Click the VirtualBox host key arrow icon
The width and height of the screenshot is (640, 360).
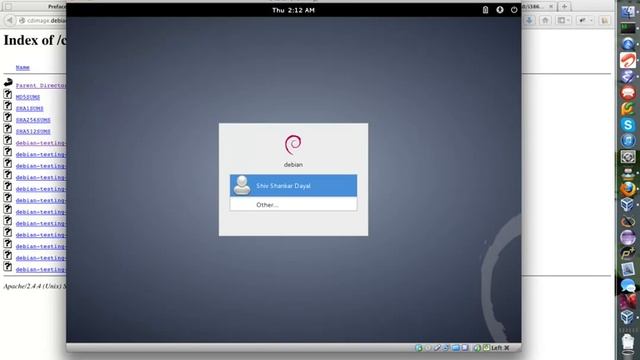(486, 347)
